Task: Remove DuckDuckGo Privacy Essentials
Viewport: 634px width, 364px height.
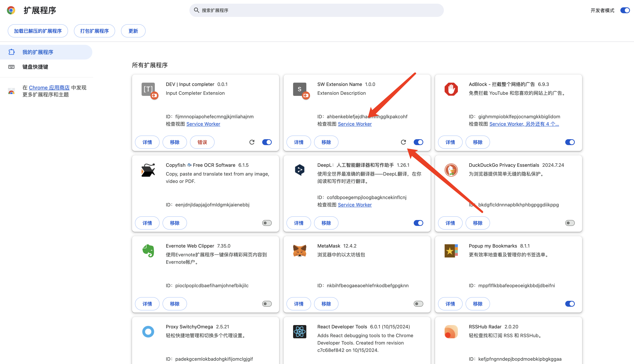Action: coord(478,223)
